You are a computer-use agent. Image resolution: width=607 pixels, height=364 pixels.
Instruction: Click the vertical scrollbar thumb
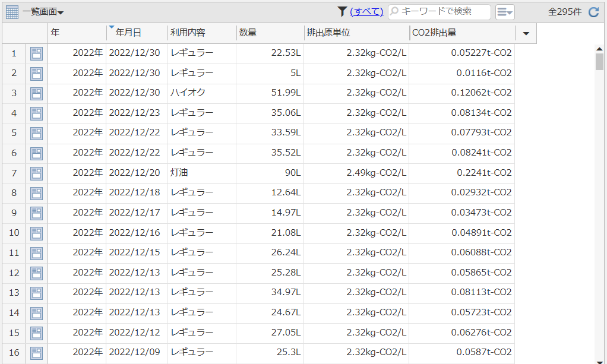[x=599, y=61]
